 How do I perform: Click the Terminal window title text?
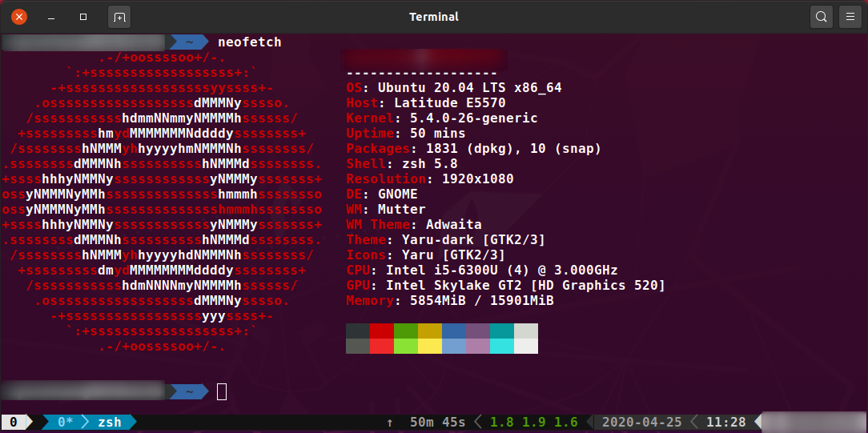click(433, 17)
